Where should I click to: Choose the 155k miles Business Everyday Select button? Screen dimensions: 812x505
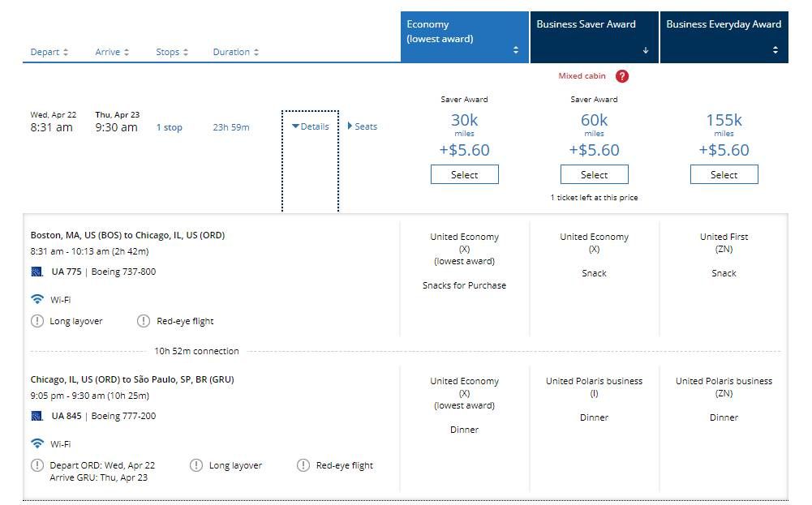pos(724,174)
